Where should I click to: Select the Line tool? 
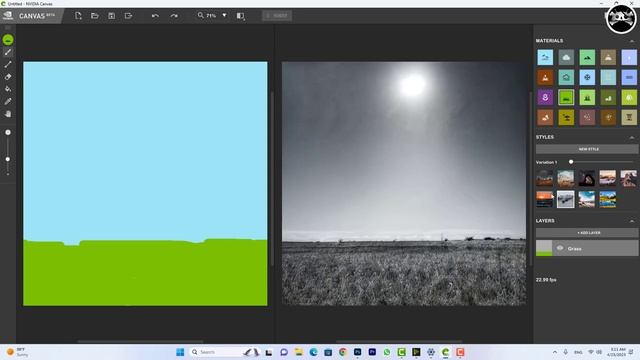(8, 64)
